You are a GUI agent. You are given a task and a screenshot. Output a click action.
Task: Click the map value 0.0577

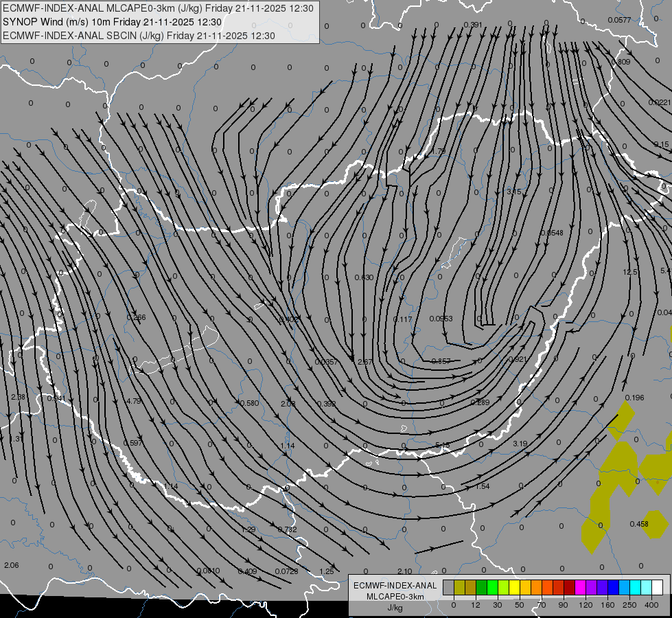619,20
